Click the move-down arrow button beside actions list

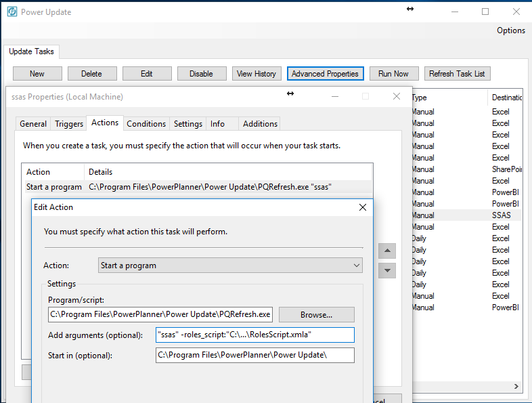pos(387,271)
